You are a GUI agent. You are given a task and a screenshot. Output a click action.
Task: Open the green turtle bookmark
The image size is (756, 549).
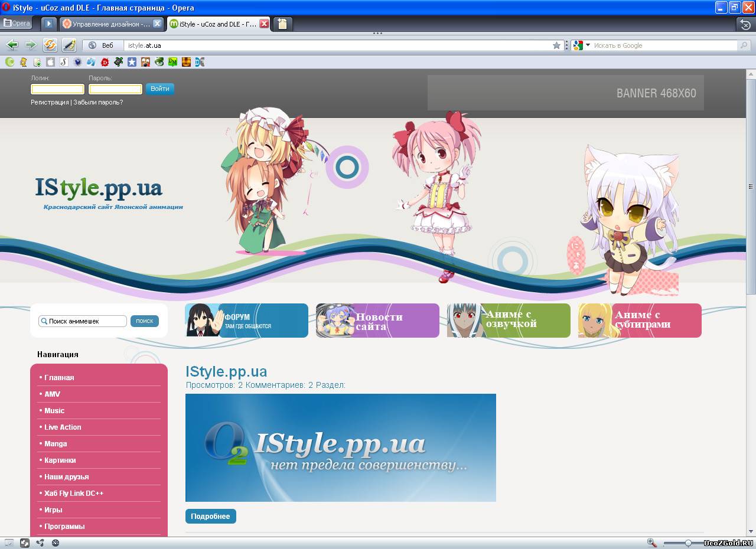(x=119, y=61)
